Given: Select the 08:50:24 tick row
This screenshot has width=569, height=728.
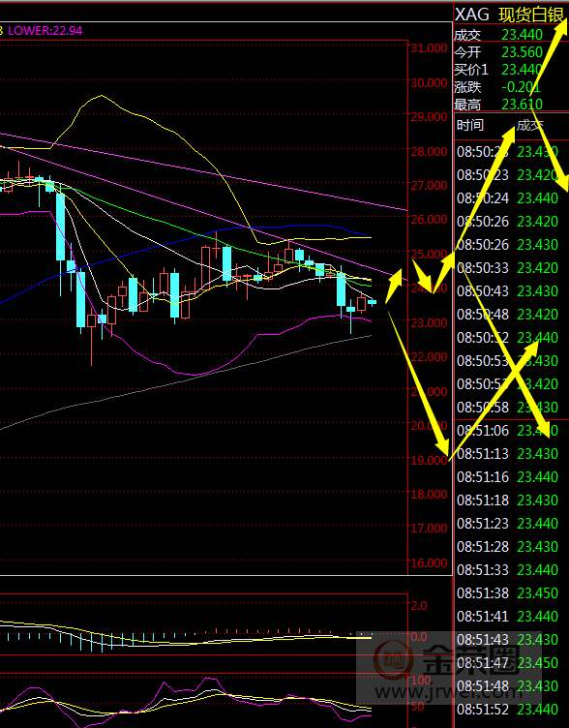Looking at the screenshot, I should (511, 198).
